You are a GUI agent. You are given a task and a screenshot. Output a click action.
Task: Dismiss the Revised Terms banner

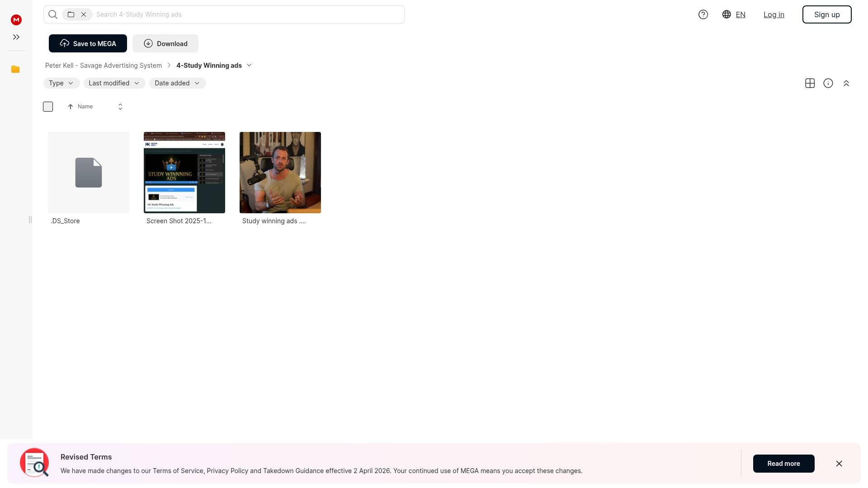[x=839, y=464]
